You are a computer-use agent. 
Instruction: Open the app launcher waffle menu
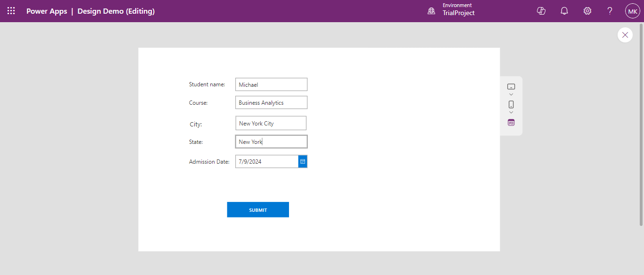tap(11, 11)
